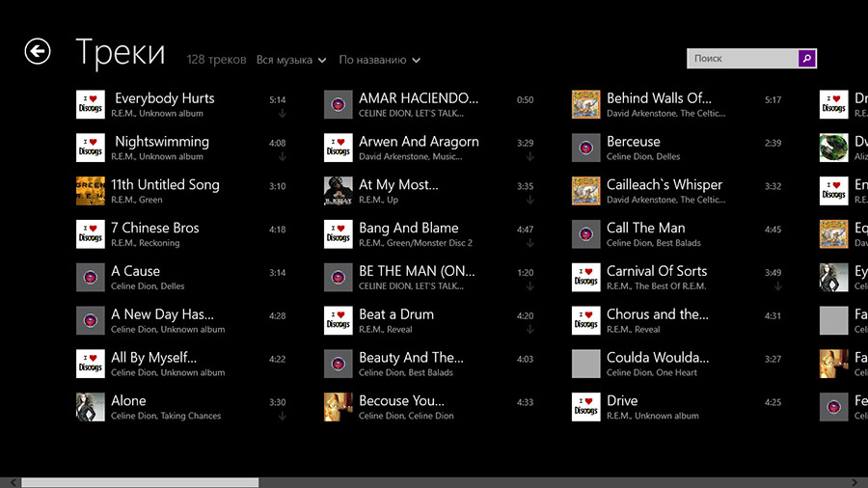Select the track All By Myself...

point(182,364)
